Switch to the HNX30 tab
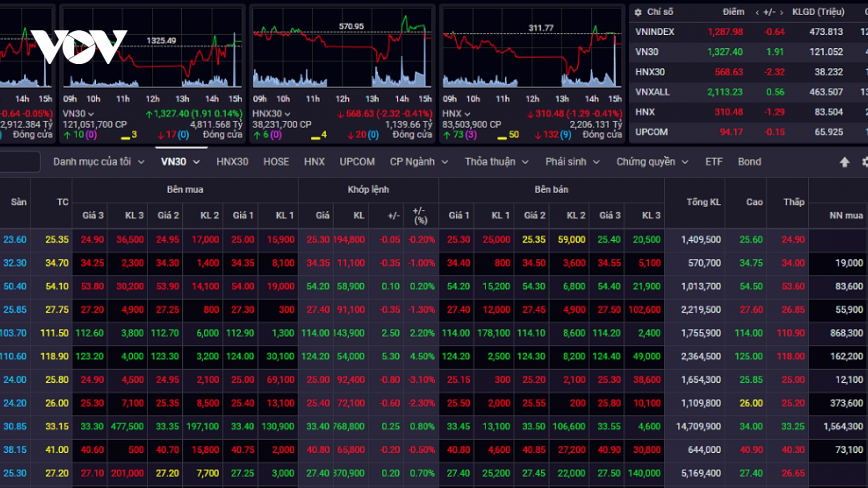 232,162
